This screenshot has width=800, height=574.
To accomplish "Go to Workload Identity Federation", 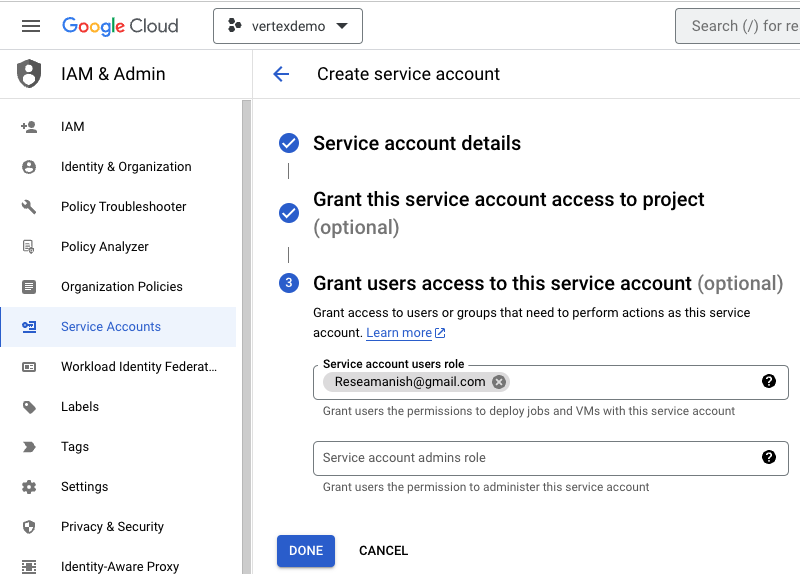I will click(x=138, y=367).
